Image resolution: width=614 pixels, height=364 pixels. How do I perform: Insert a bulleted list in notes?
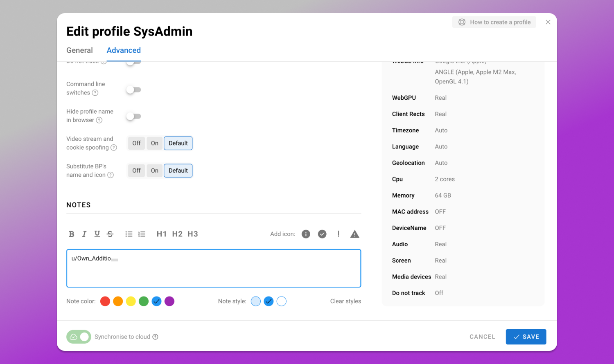point(129,234)
